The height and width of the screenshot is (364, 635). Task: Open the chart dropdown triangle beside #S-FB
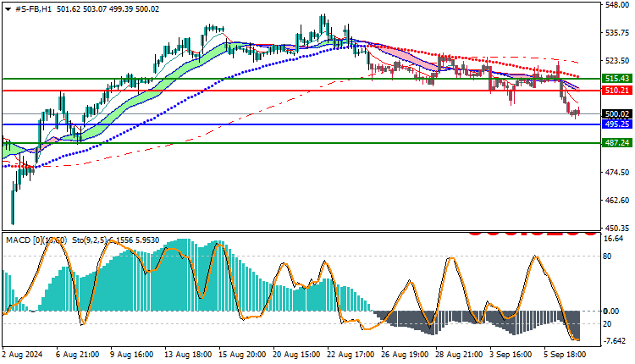click(x=8, y=9)
